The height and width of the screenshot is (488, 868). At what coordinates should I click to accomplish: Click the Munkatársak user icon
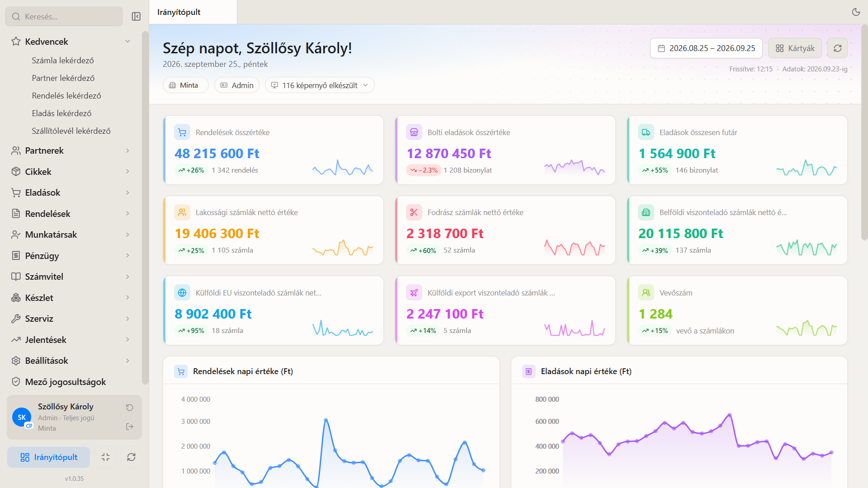(16, 235)
